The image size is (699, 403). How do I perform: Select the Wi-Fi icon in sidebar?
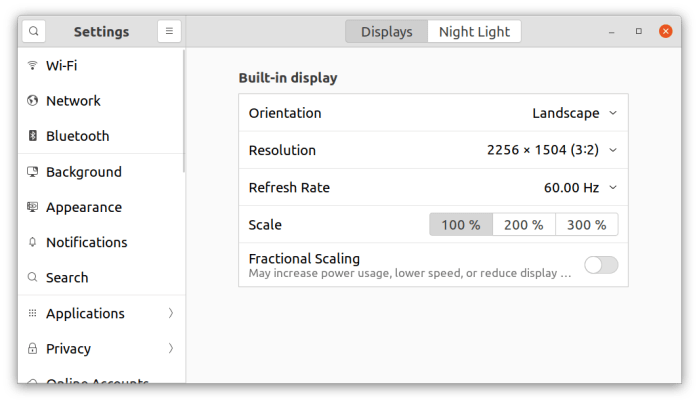tap(32, 66)
